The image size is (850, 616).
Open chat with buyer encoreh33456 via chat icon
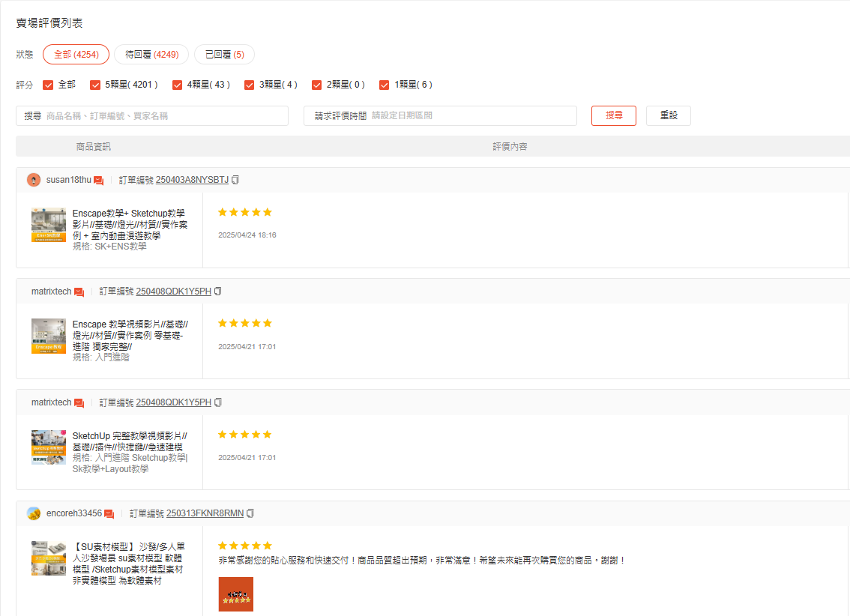pyautogui.click(x=109, y=513)
